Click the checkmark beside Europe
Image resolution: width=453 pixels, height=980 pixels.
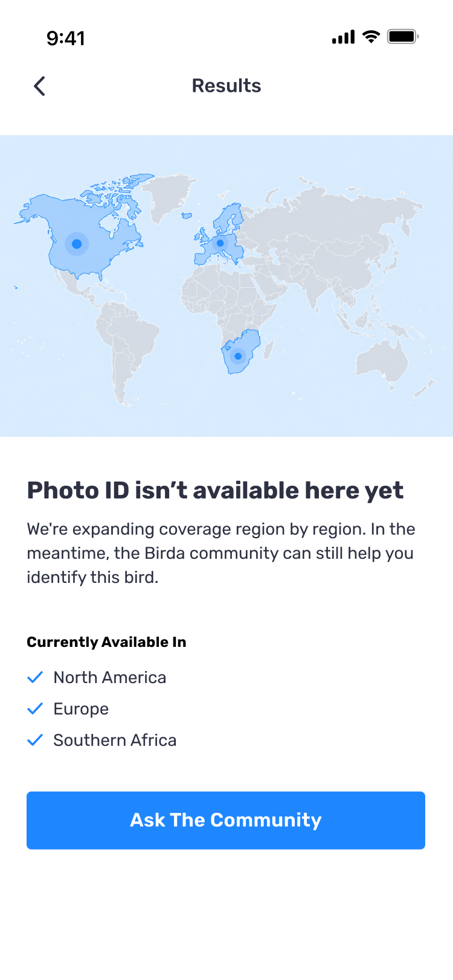coord(35,708)
